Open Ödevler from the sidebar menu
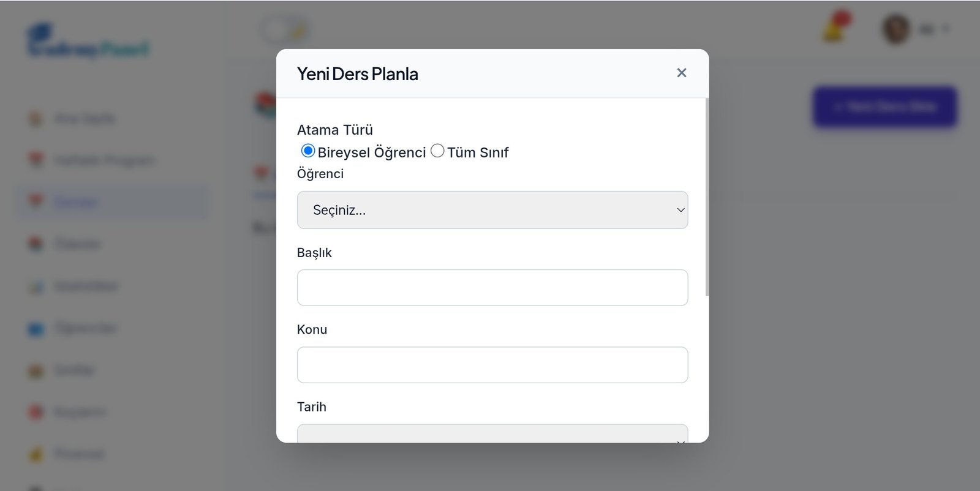The image size is (980, 491). (x=77, y=244)
